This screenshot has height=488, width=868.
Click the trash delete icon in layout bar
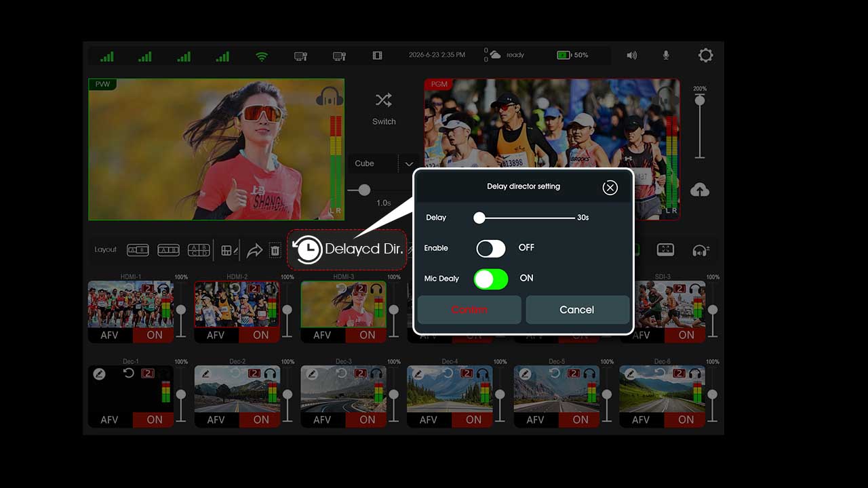(275, 251)
